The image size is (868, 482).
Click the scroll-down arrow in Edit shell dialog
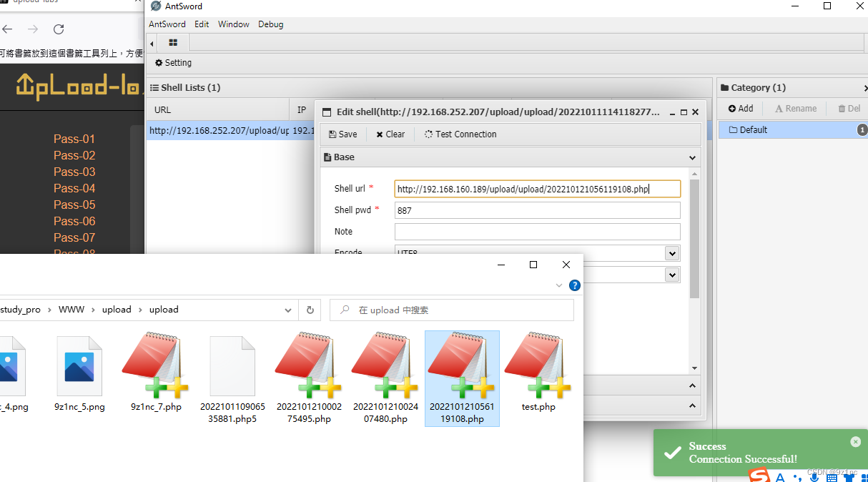pyautogui.click(x=694, y=368)
